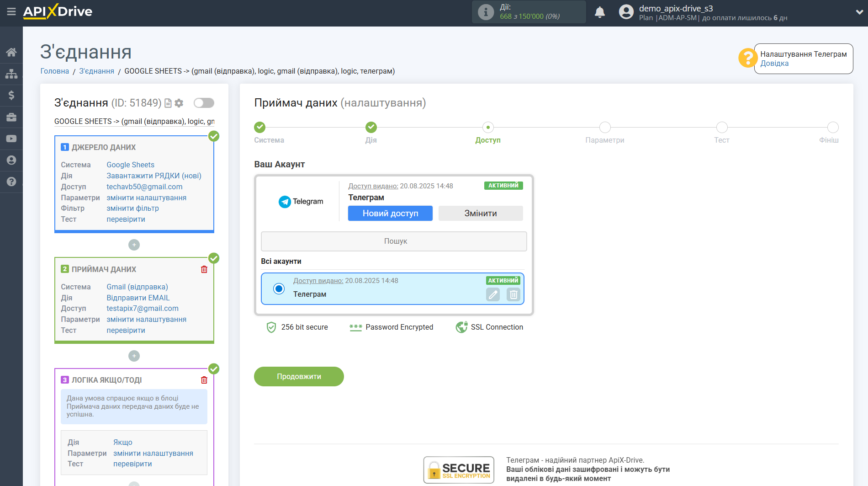Viewport: 868px width, 486px height.
Task: Open the Довідка help link
Action: tap(774, 64)
